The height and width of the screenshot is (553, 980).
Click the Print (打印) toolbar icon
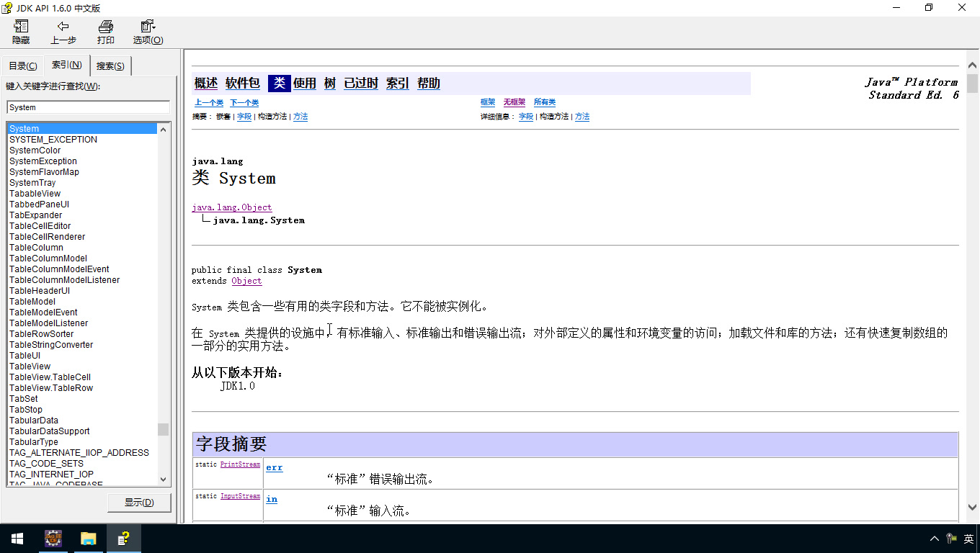[x=106, y=32]
